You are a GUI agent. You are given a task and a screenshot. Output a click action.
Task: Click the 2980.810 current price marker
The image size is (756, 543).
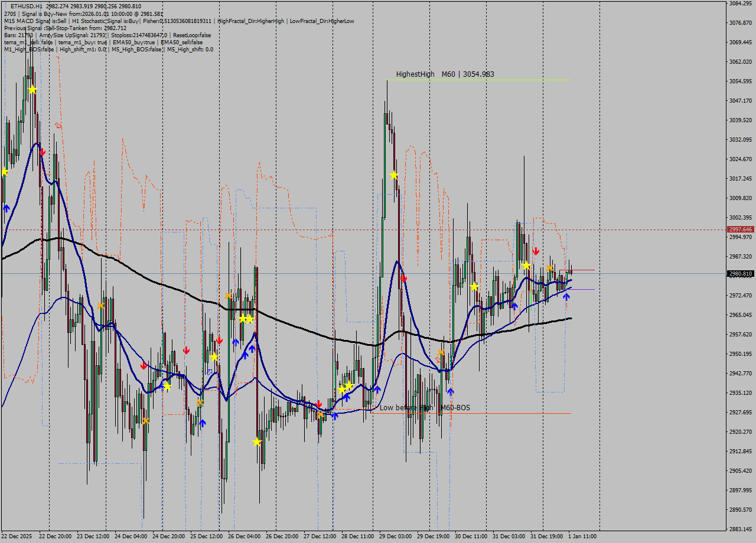tap(739, 273)
